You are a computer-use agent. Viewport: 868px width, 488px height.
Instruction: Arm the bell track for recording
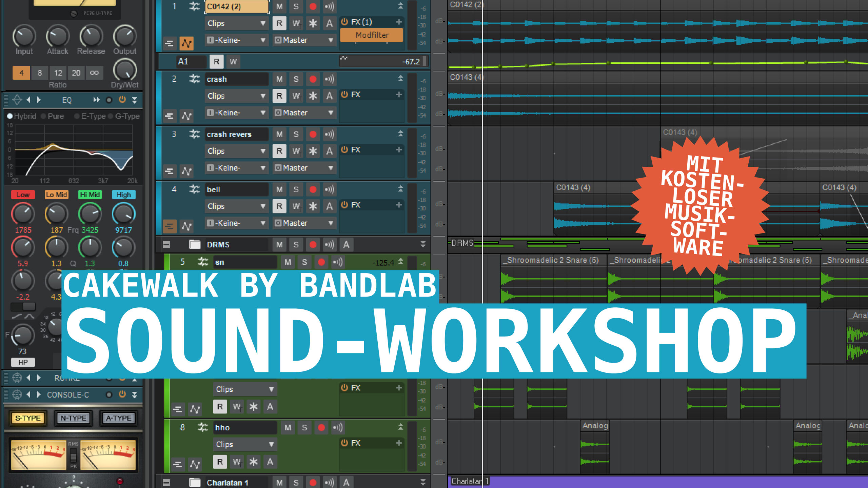pos(313,189)
